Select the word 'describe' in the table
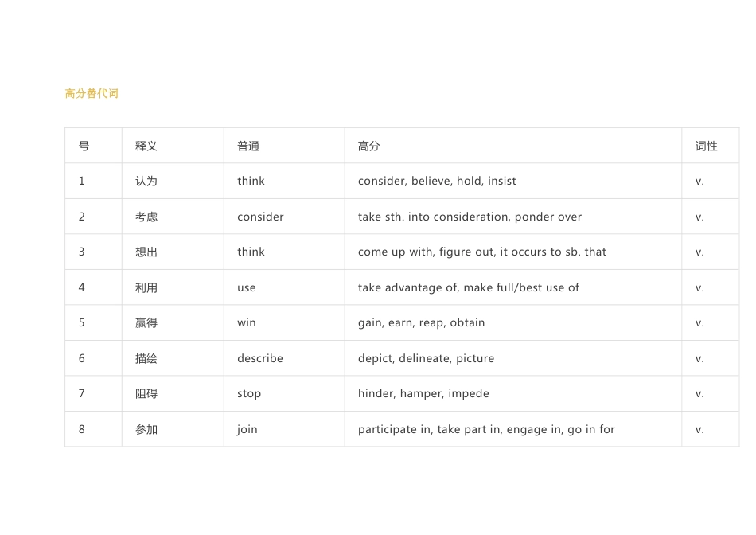Screen dimensions: 756x535 coord(260,358)
